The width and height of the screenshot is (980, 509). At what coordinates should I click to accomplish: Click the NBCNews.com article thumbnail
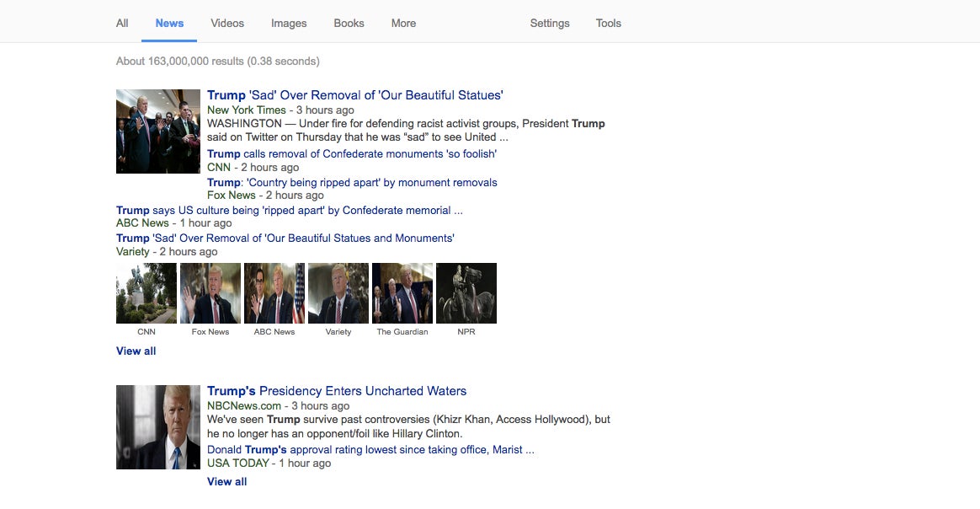[x=158, y=427]
